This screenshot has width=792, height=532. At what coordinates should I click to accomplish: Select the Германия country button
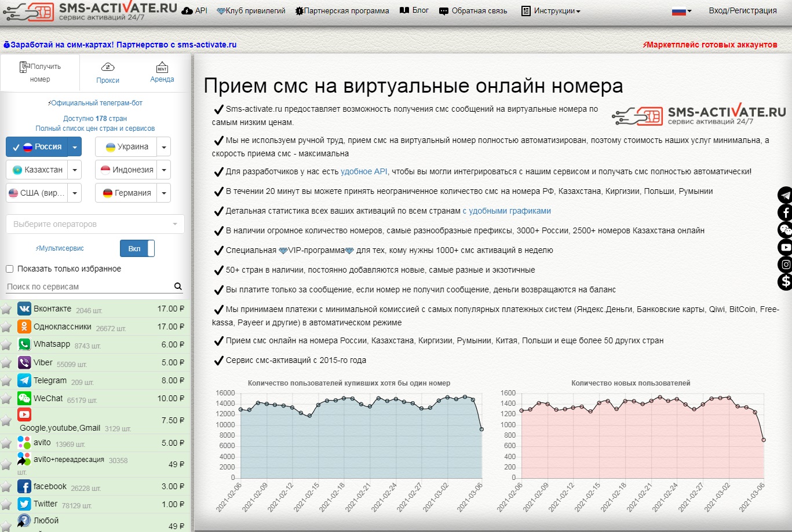[126, 193]
